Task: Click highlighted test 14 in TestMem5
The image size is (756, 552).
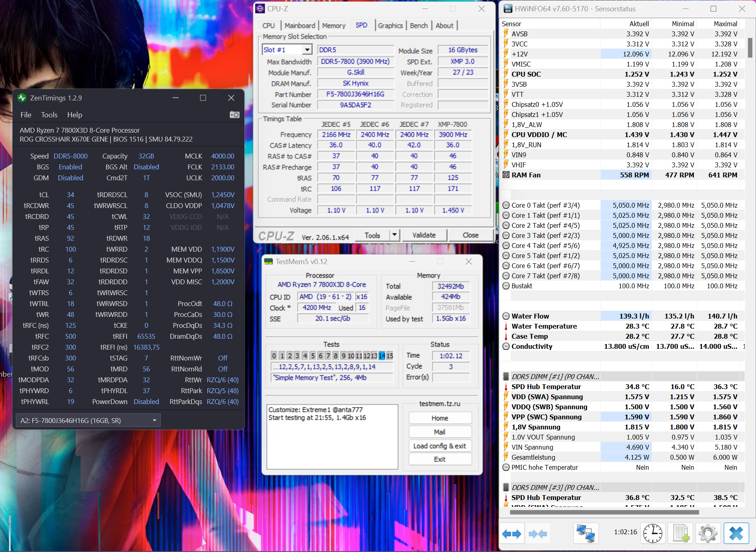Action: click(382, 356)
